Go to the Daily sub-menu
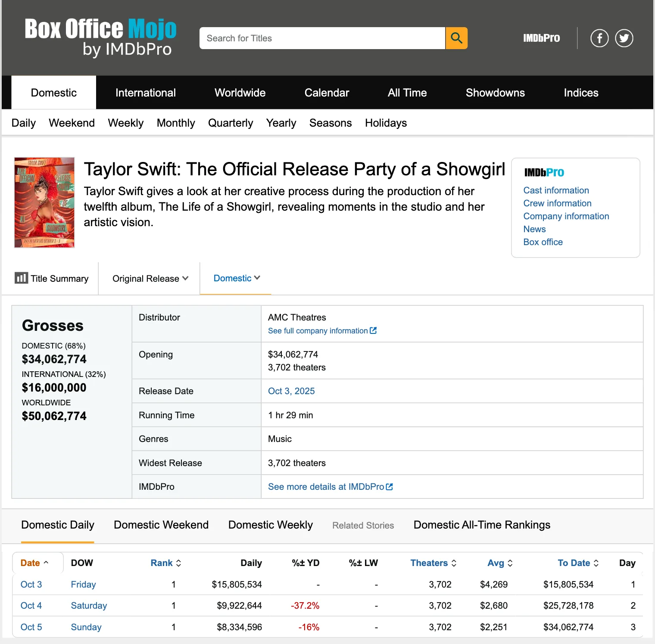The image size is (655, 644). [x=24, y=123]
